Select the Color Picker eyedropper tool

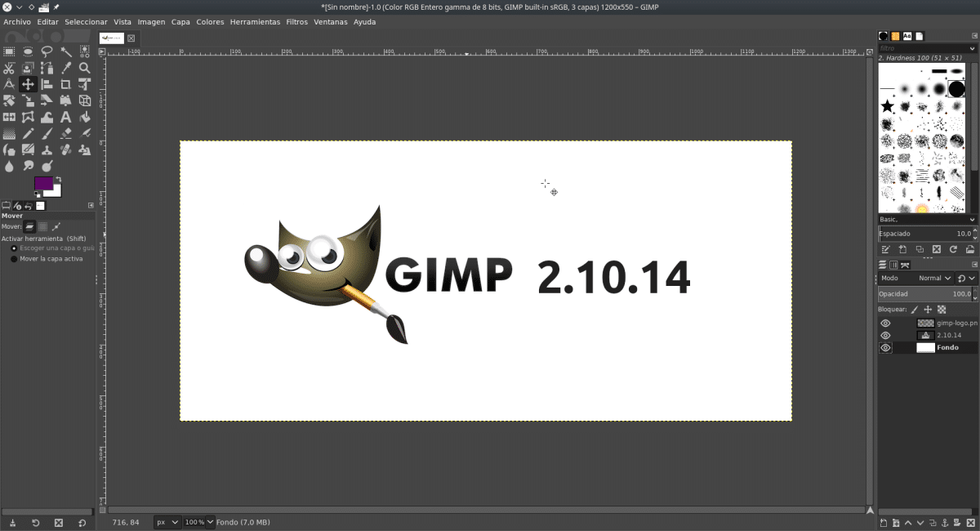click(66, 68)
